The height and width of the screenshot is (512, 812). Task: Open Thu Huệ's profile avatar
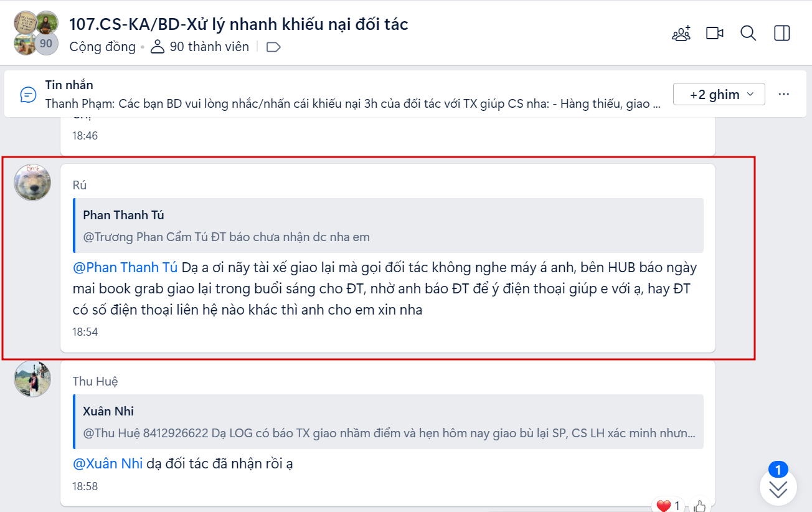(x=32, y=379)
